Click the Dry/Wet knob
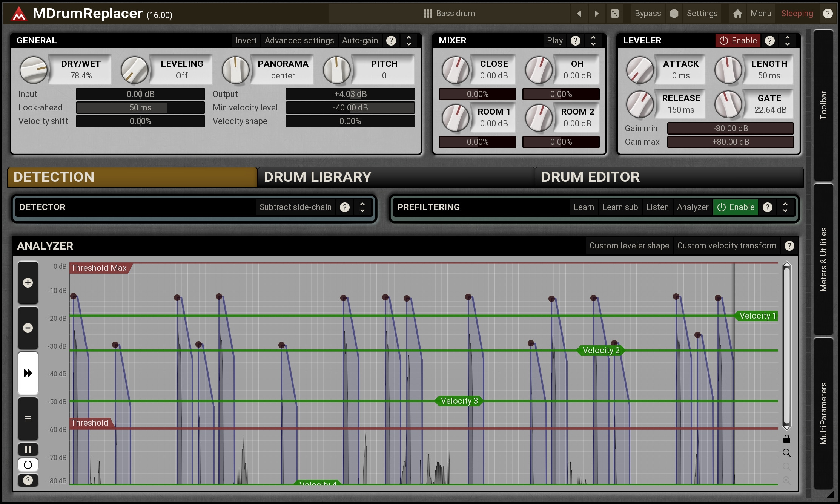840x504 pixels. coord(33,70)
